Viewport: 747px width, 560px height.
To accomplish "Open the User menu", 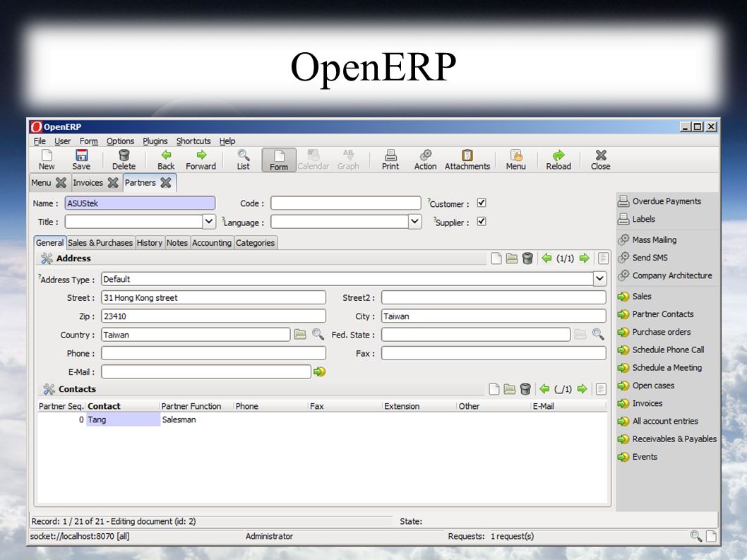I will point(62,141).
